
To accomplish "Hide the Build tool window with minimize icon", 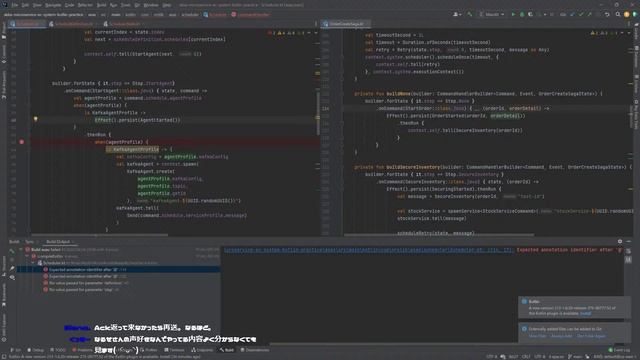I will click(629, 241).
